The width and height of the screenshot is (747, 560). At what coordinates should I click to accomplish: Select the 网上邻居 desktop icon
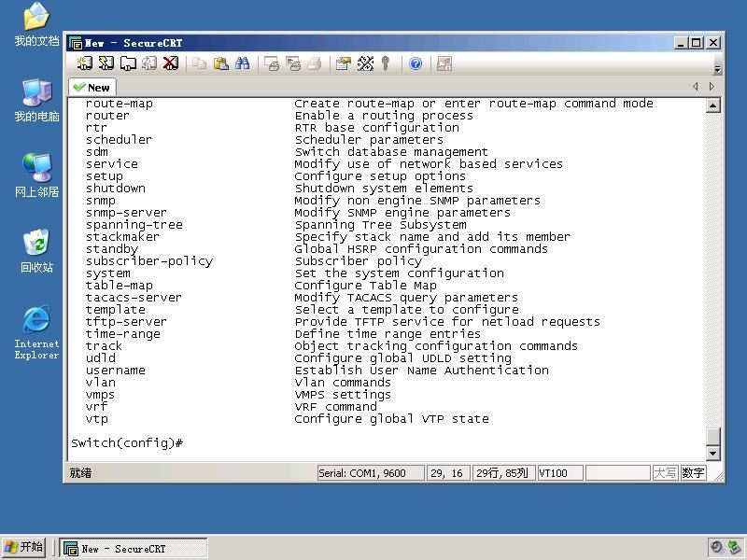36,175
